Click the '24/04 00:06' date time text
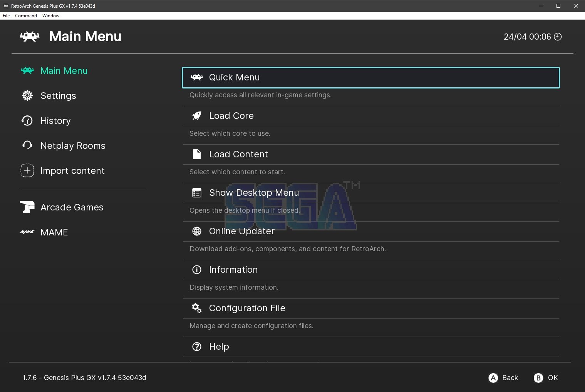The height and width of the screenshot is (392, 585). (527, 37)
